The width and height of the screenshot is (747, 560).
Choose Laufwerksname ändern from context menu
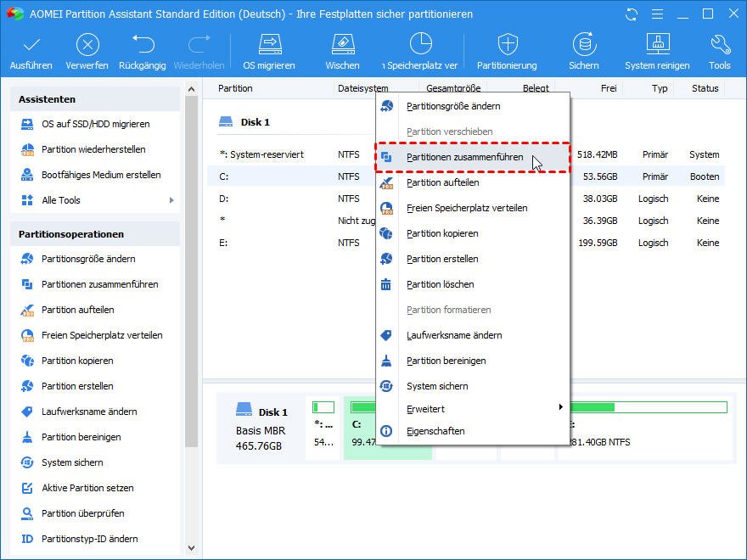pos(473,335)
